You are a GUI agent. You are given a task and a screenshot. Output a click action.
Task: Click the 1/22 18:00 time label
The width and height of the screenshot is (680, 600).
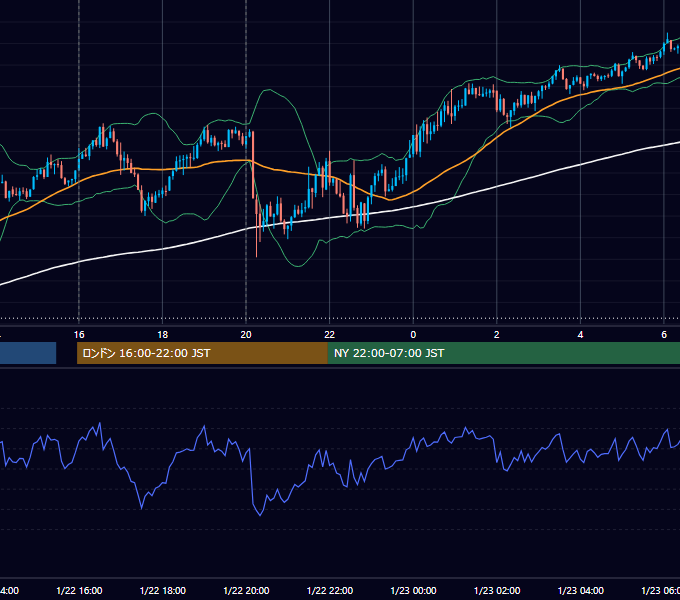coord(163,590)
